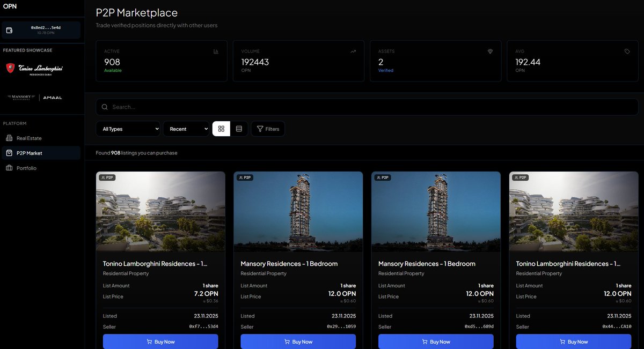Image resolution: width=644 pixels, height=349 pixels.
Task: Click the trend arrow icon in Volume card
Action: [x=353, y=51]
